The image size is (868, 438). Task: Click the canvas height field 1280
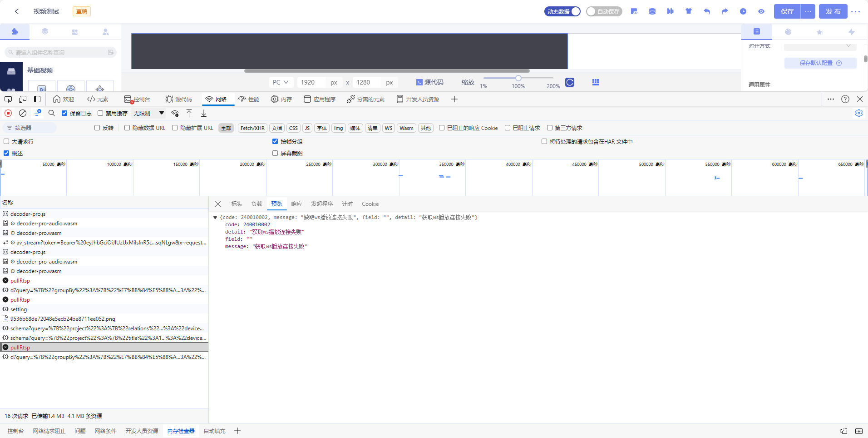pos(367,82)
